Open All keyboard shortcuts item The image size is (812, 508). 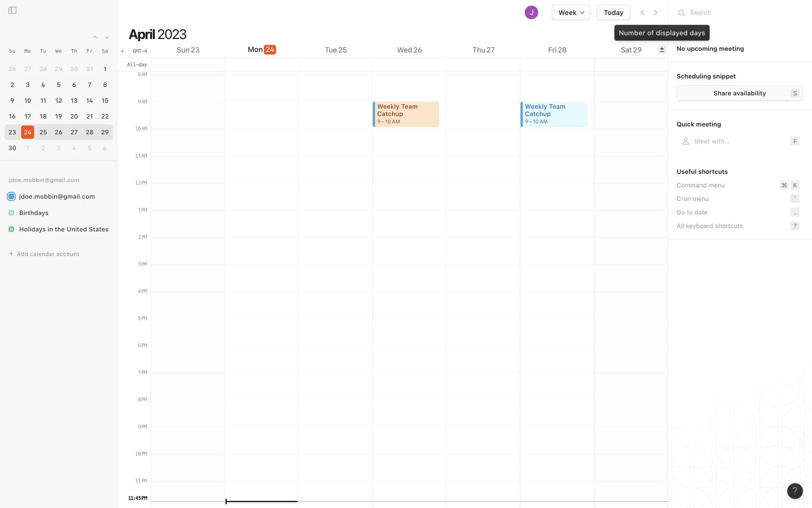coord(710,226)
